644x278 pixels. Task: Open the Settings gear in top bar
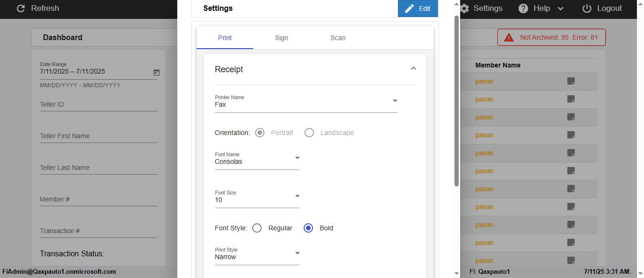(x=464, y=8)
